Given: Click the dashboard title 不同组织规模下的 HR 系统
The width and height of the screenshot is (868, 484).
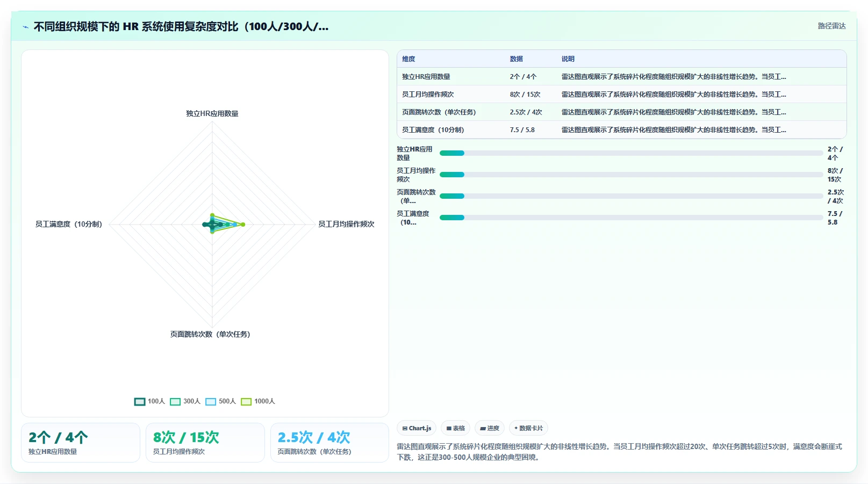Looking at the screenshot, I should click(x=181, y=26).
